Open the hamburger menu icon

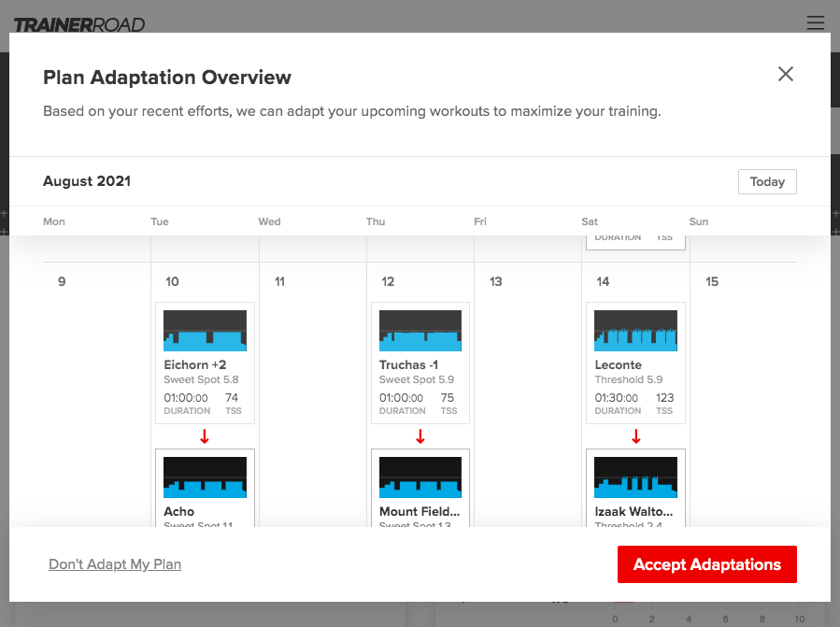[x=816, y=22]
